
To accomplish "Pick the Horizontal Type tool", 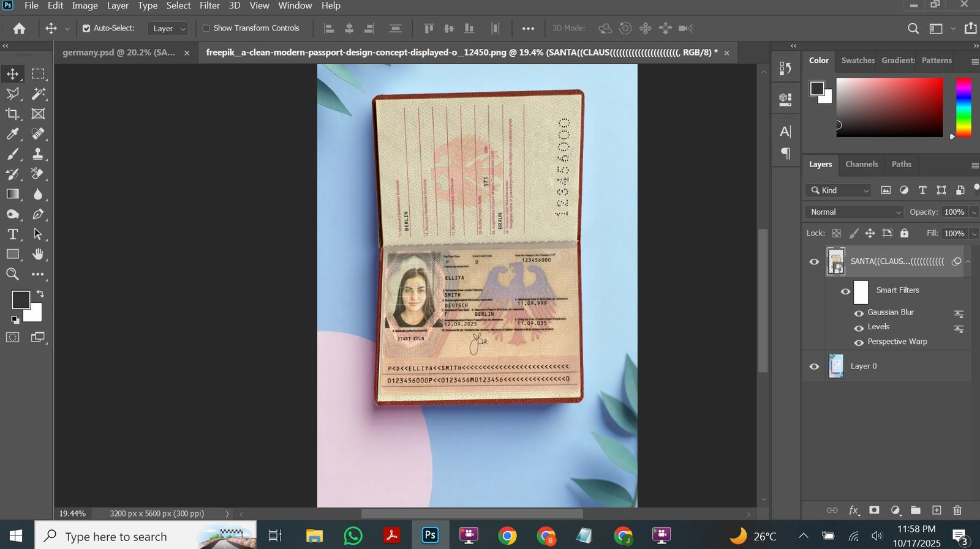I will pyautogui.click(x=12, y=234).
